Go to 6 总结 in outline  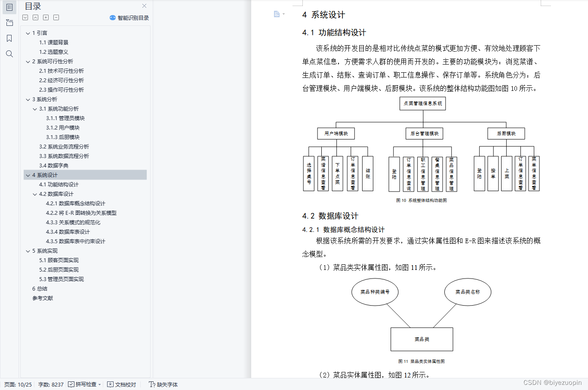coord(40,289)
